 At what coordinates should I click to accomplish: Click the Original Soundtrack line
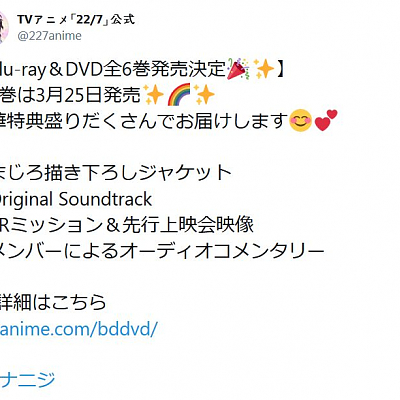coord(76,200)
